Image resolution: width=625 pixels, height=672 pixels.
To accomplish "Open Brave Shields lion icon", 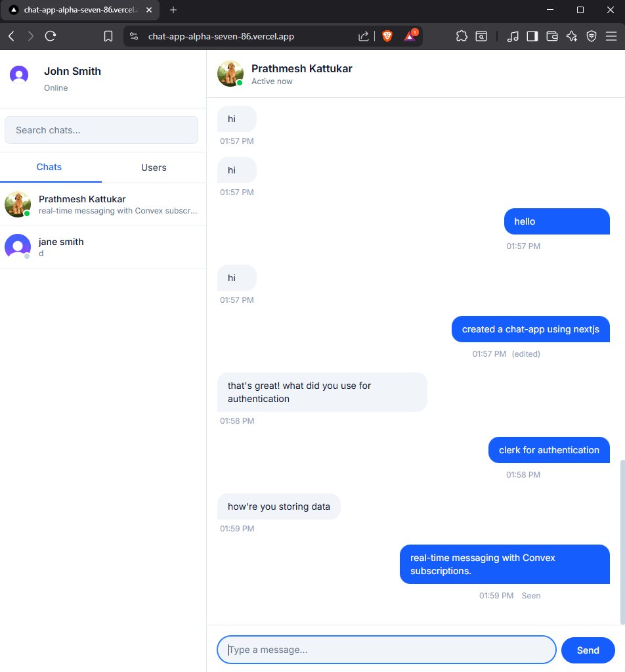I will [387, 36].
